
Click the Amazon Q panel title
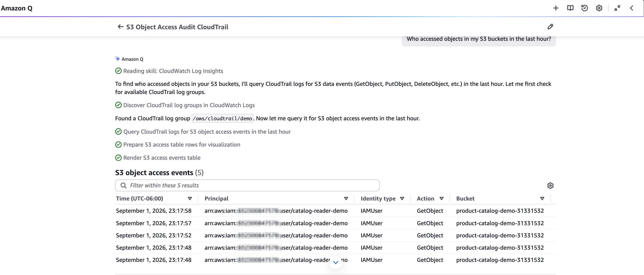tap(17, 8)
